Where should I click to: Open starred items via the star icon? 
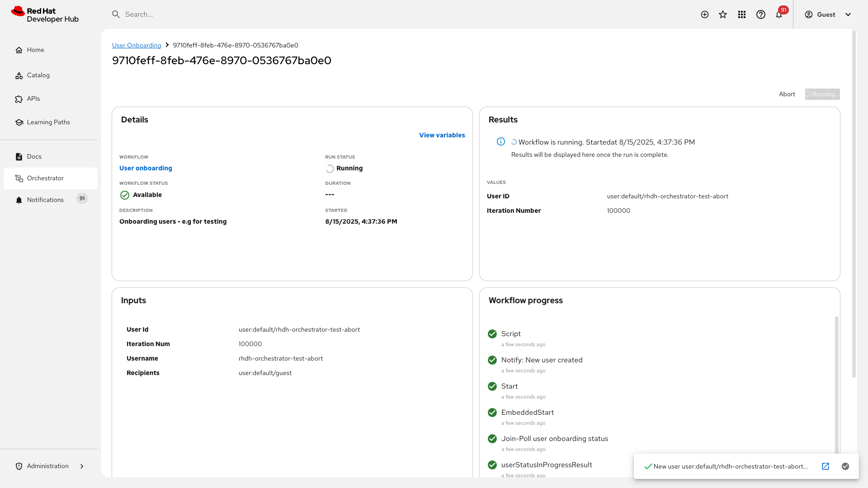(723, 14)
